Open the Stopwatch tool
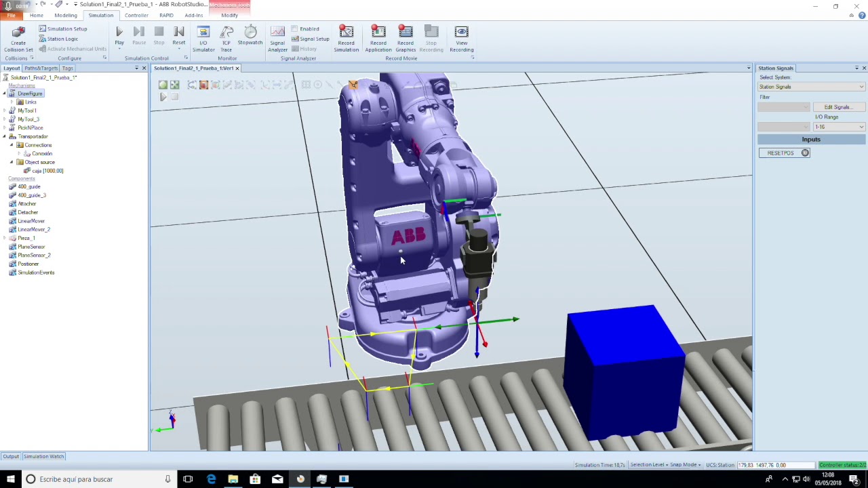Viewport: 868px width, 488px height. [250, 36]
